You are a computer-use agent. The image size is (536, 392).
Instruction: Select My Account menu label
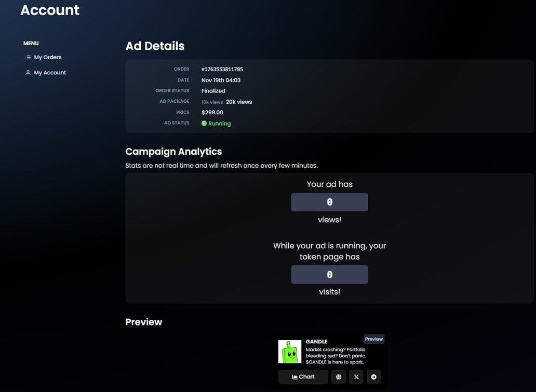pyautogui.click(x=50, y=73)
